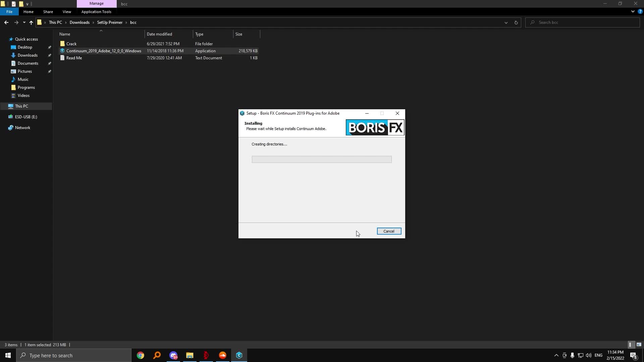Refresh the bcc folder view
644x362 pixels.
click(x=516, y=22)
